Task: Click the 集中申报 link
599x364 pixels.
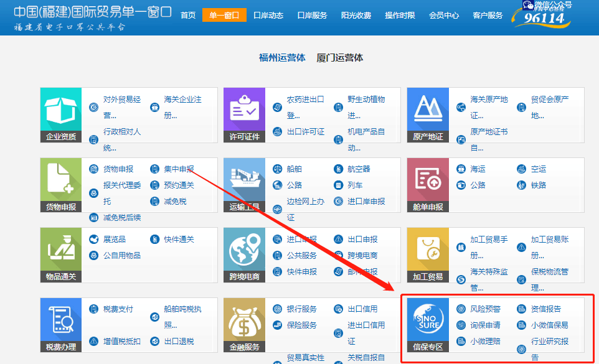Action: click(179, 169)
